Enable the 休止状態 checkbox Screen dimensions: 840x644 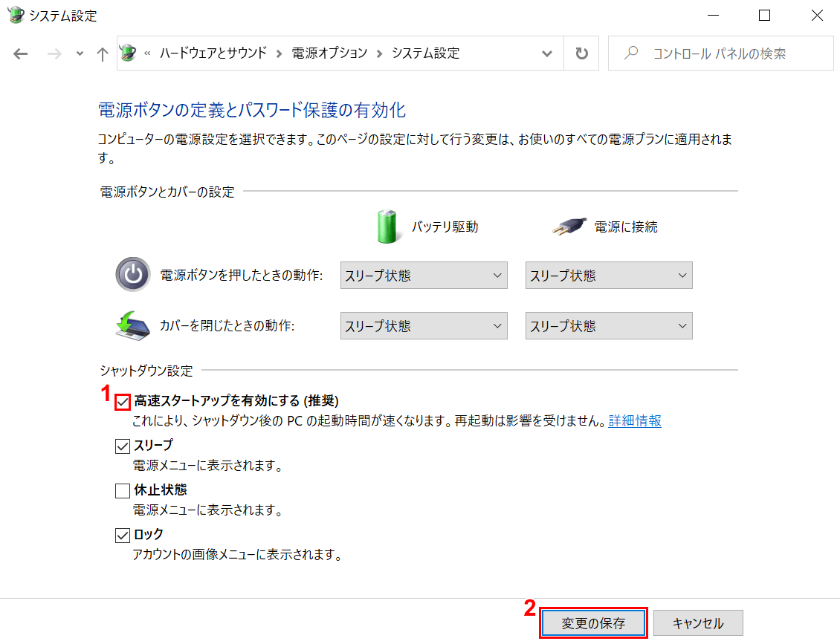click(123, 490)
